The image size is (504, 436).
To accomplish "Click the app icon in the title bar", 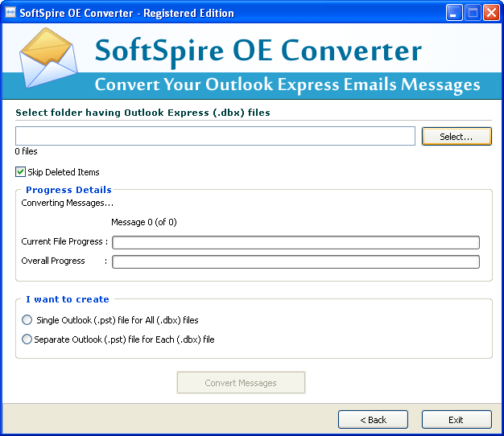I will pos(10,13).
